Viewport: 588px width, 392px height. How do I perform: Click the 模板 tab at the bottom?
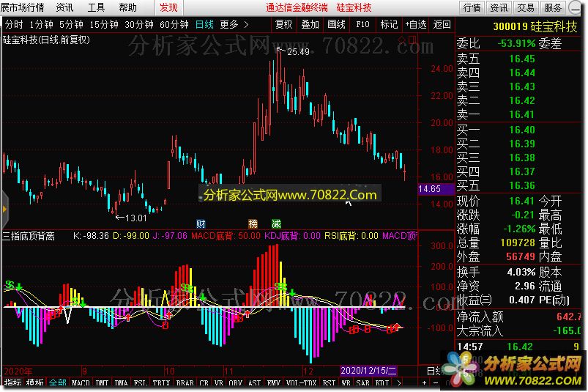[35, 382]
